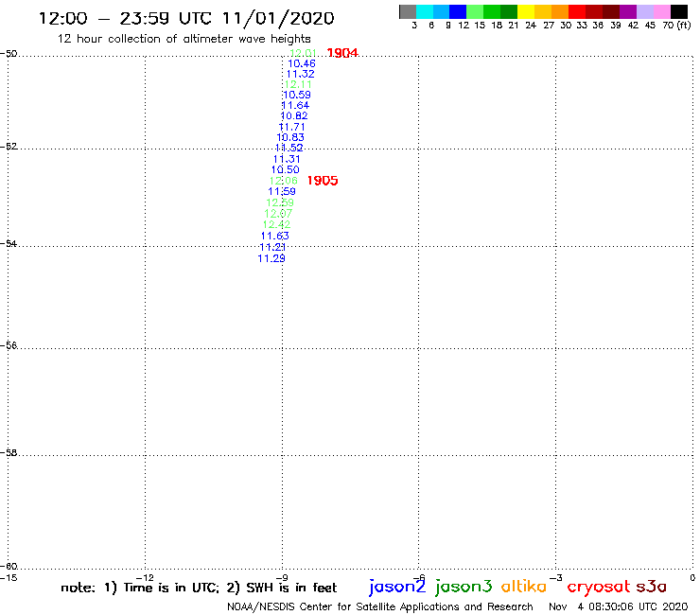Select the -6 longitude axis label
Screen dimensions: 700x615
(x=419, y=578)
